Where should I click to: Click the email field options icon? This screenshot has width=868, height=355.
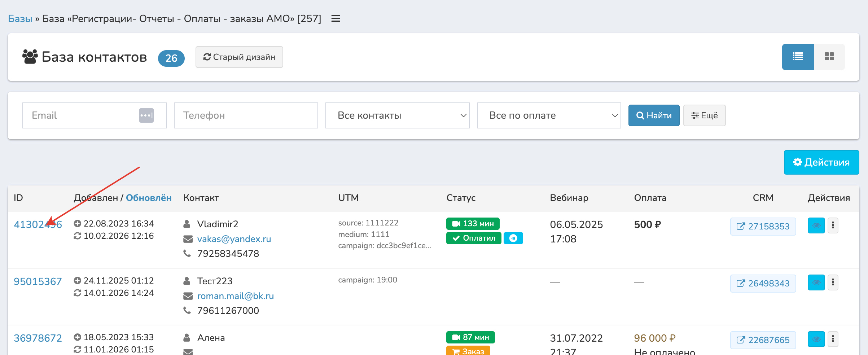[146, 115]
